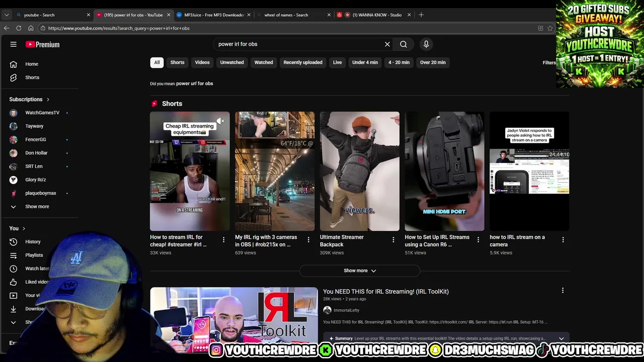Select Over 20 min filter chip
Screen dimensions: 644x362
coord(433,62)
